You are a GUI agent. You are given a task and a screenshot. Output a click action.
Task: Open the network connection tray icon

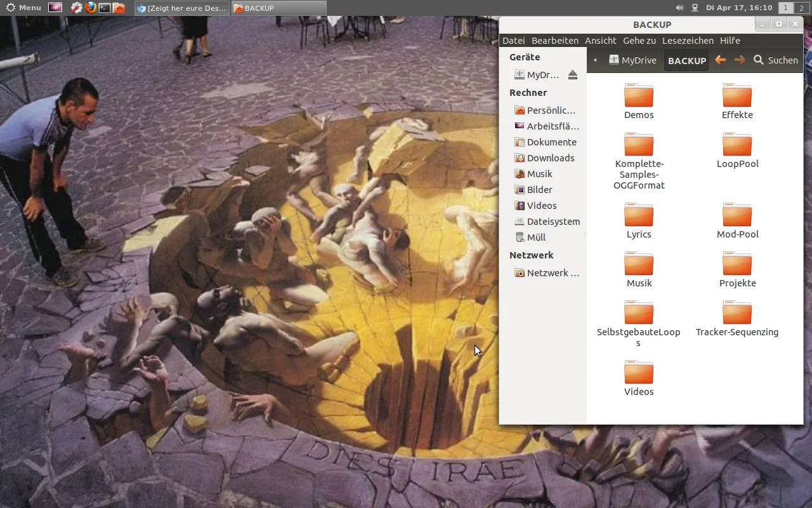[x=695, y=8]
